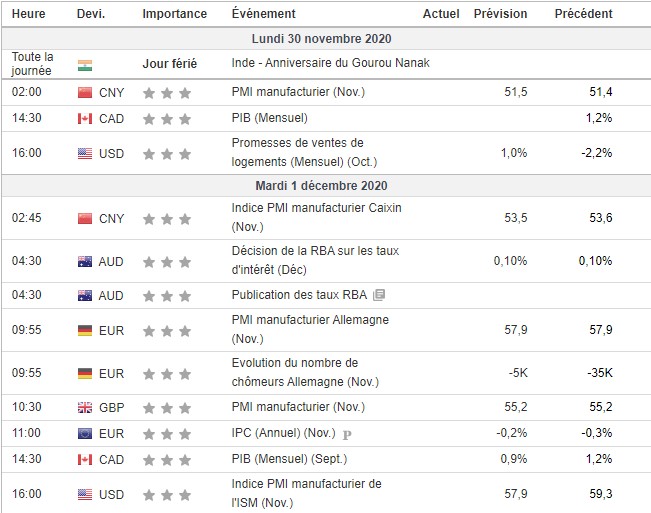This screenshot has height=513, width=651.
Task: Click the Australia flag for RBA rate decision
Action: pos(85,261)
